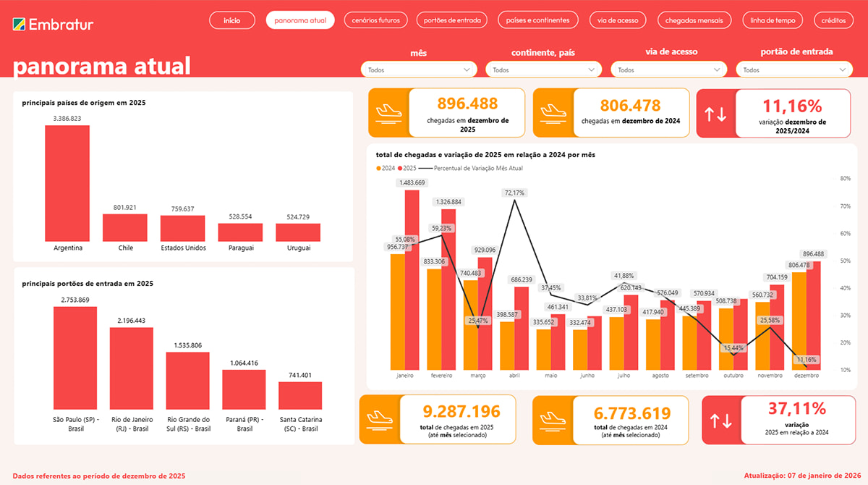Click airplane icon beside 9.287.196 total
Screen dimensions: 868x485
tap(379, 419)
